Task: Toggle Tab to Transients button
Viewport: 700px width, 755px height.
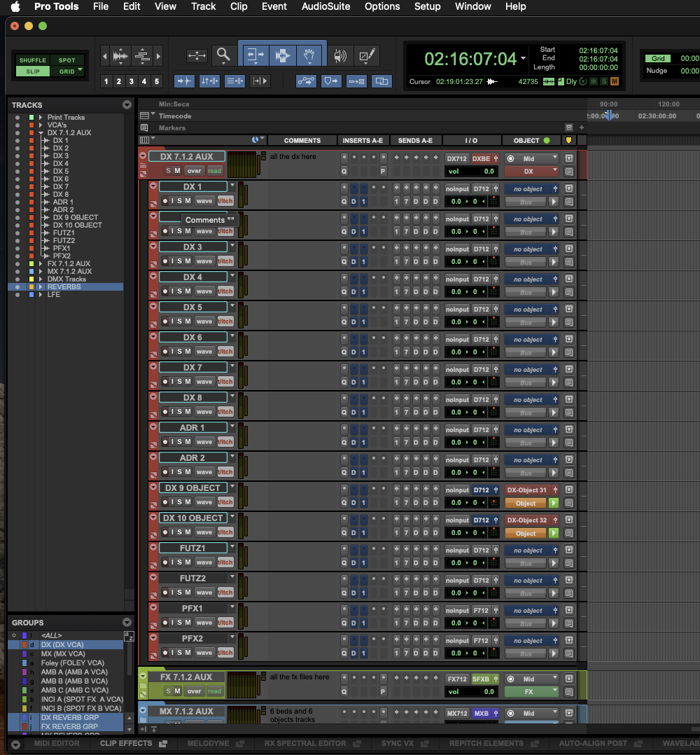Action: (184, 81)
